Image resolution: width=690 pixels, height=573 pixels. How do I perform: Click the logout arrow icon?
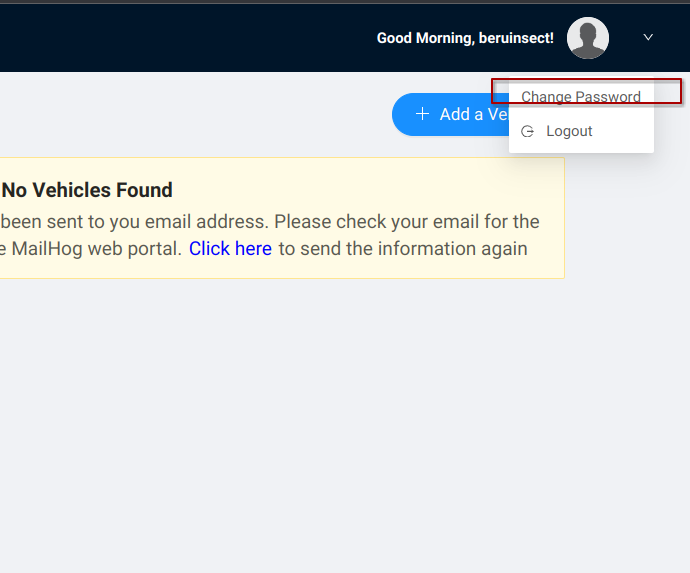[528, 131]
